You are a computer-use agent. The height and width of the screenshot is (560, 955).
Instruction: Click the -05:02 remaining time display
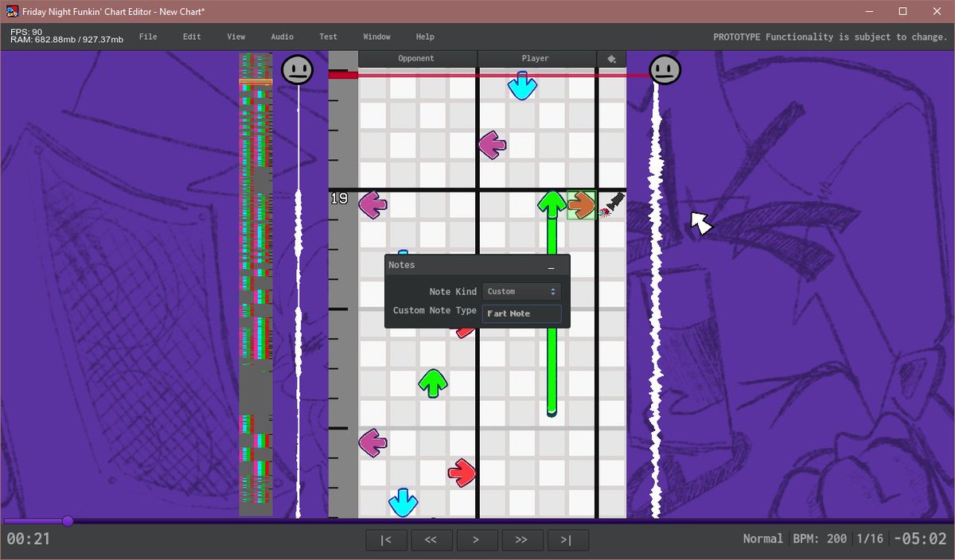919,539
